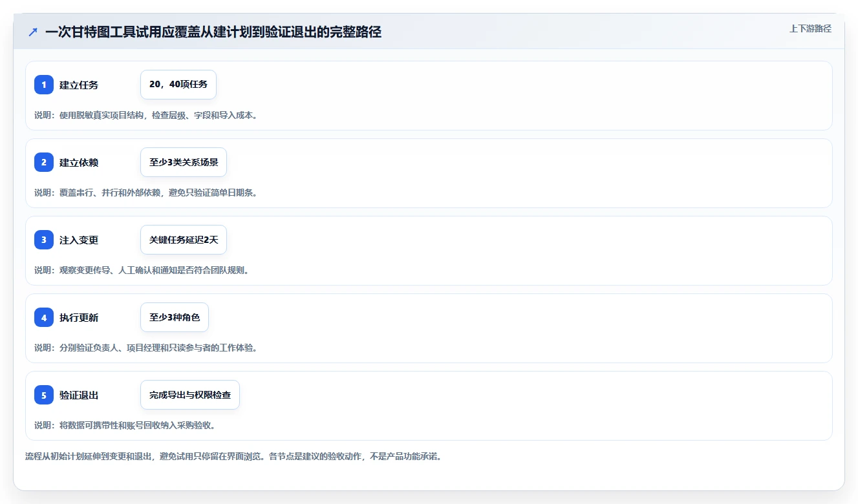Click the description about 观察变更传导

[142, 270]
